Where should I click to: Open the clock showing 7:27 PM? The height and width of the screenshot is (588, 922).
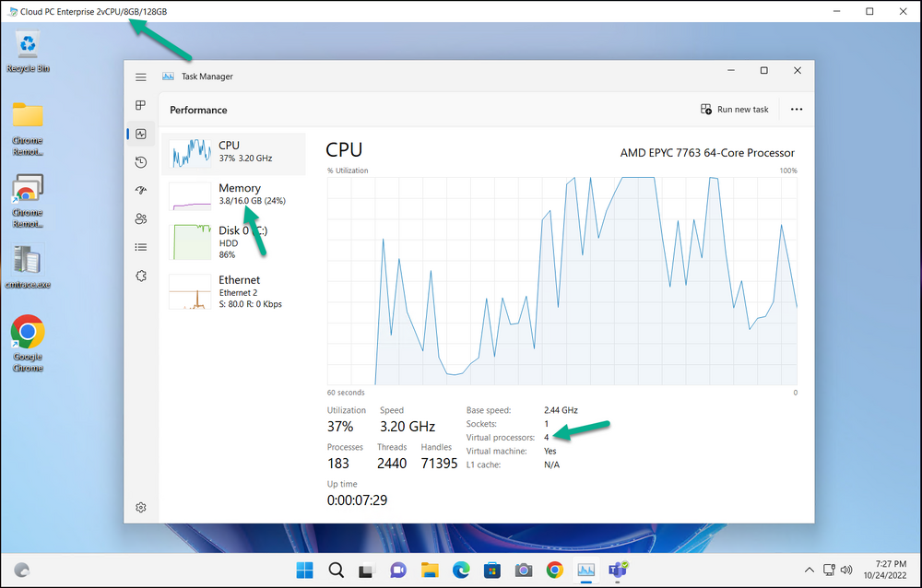pyautogui.click(x=885, y=570)
